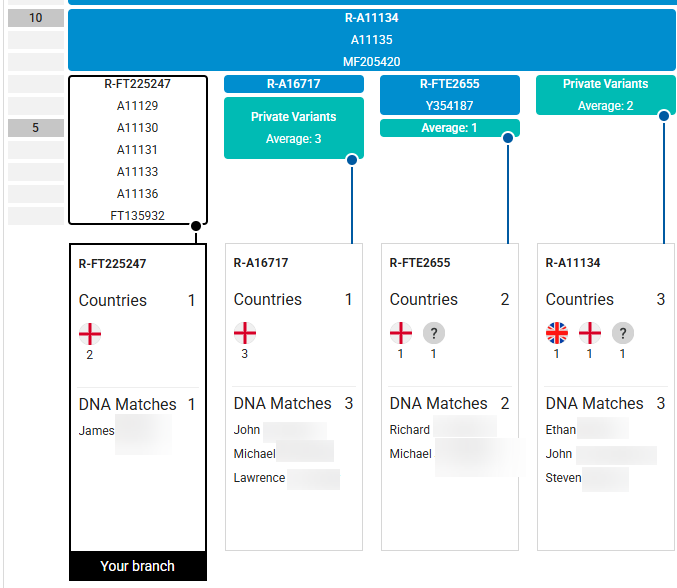Image resolution: width=677 pixels, height=588 pixels.
Task: Click the United Kingdom flag in R-A11134 card
Action: pos(557,333)
